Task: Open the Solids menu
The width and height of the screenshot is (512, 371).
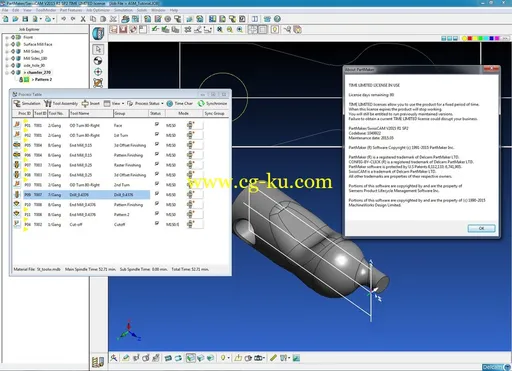Action: tap(142, 10)
